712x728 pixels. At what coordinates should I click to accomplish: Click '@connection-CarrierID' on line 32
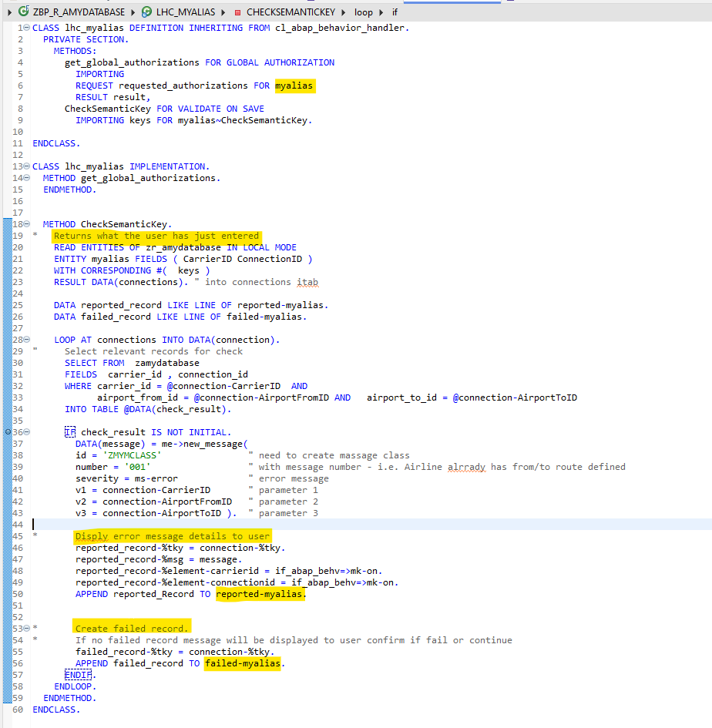[224, 386]
